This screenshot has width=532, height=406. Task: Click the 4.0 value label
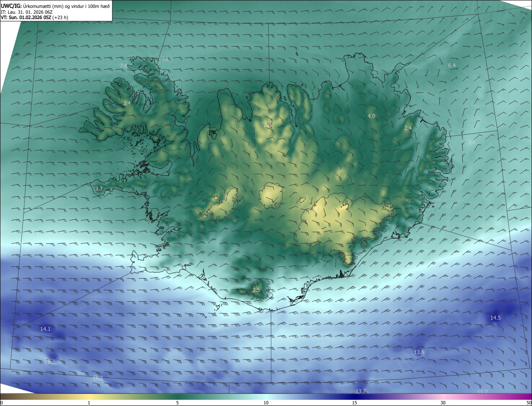(372, 116)
